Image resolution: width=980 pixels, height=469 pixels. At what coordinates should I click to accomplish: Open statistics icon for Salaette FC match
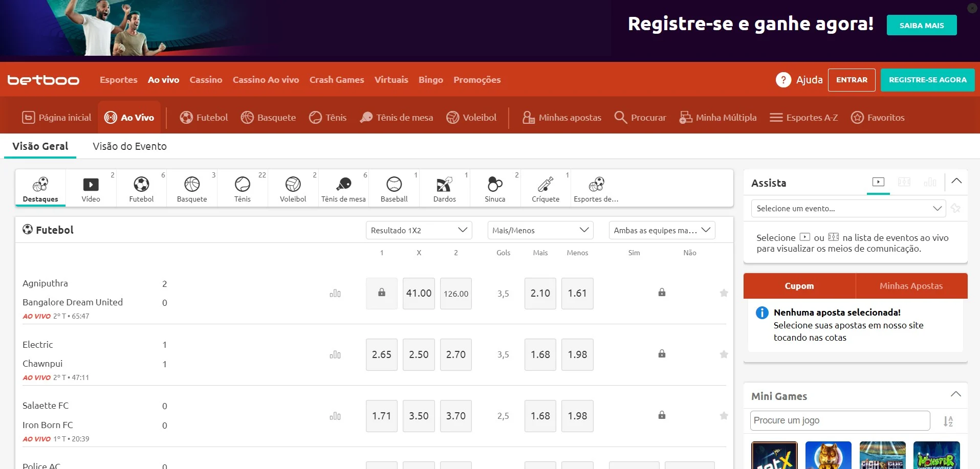pyautogui.click(x=335, y=416)
